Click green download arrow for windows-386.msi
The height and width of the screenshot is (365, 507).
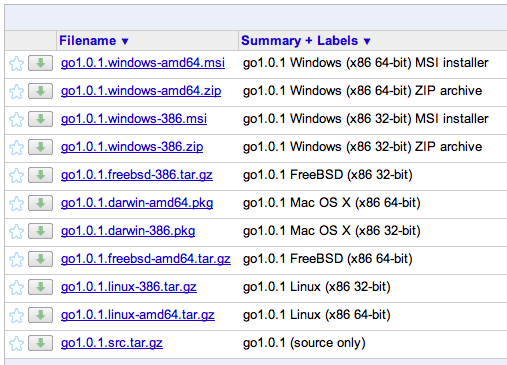click(x=40, y=119)
